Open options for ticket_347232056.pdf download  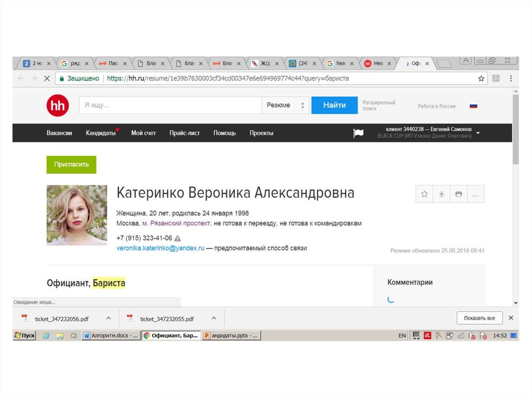pyautogui.click(x=109, y=318)
